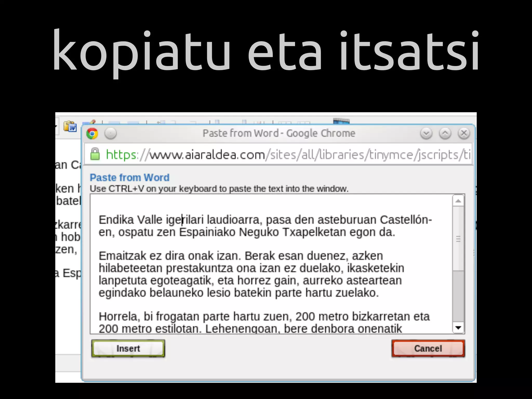532x399 pixels.
Task: Click the green padlock security icon
Action: (95, 154)
